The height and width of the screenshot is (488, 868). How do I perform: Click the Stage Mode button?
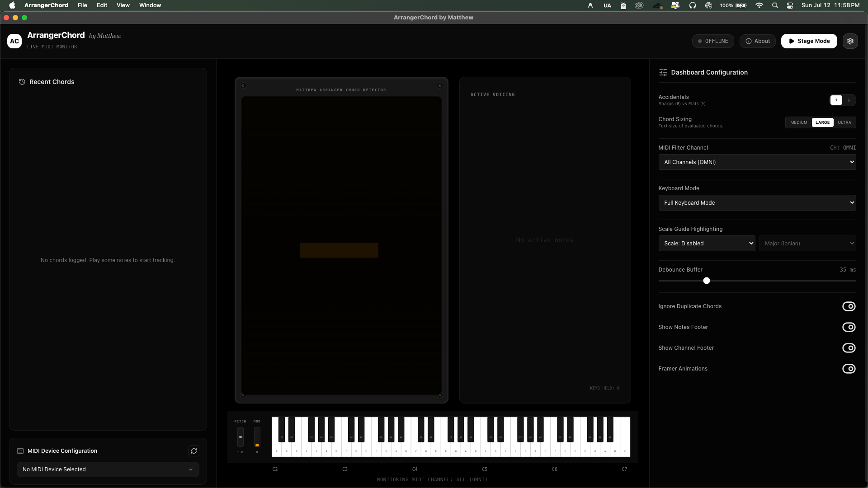coord(809,41)
